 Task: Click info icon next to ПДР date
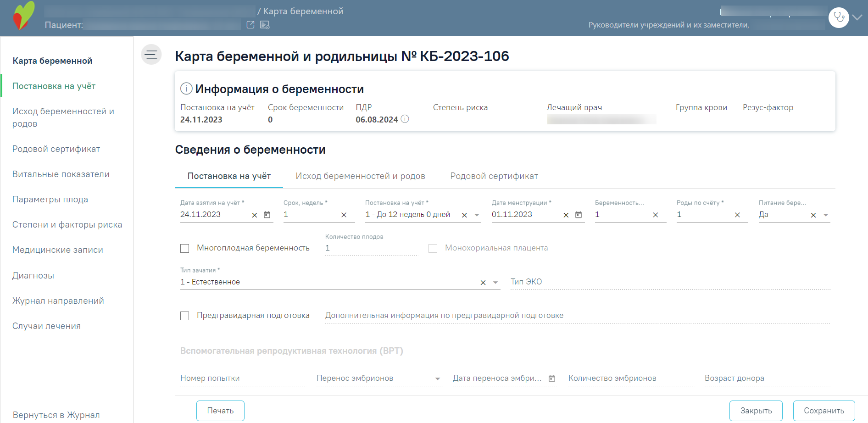tap(405, 119)
